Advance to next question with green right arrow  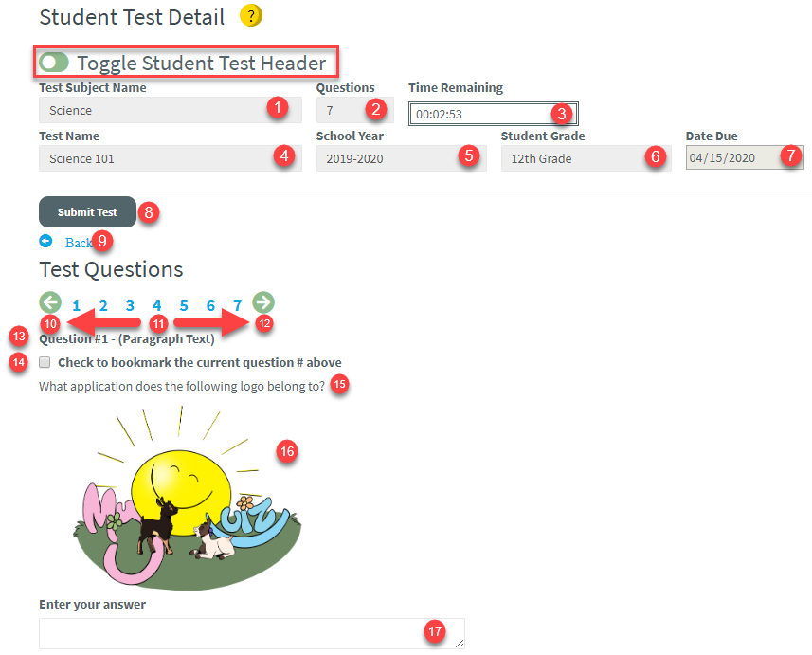coord(262,302)
